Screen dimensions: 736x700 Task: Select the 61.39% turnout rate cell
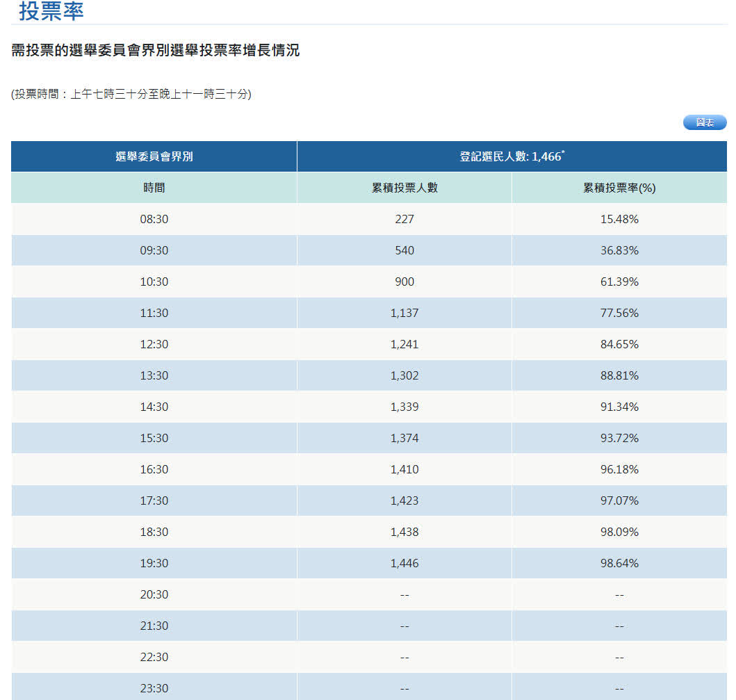pyautogui.click(x=619, y=282)
